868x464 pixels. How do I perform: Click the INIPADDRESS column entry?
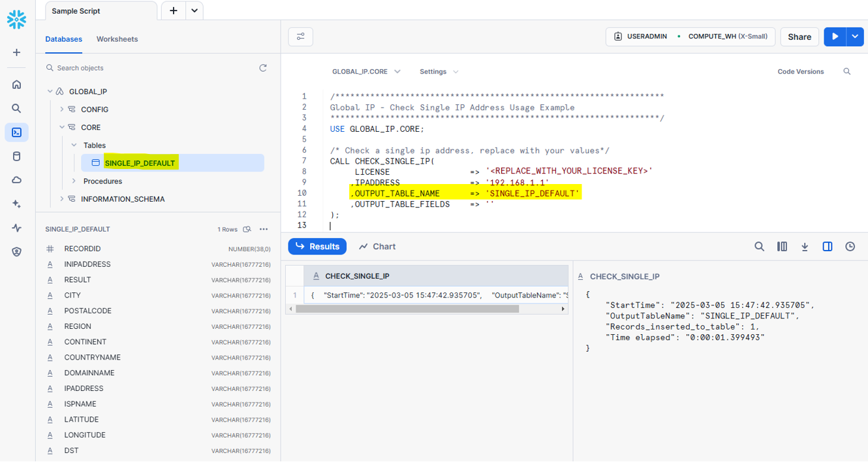[158, 264]
